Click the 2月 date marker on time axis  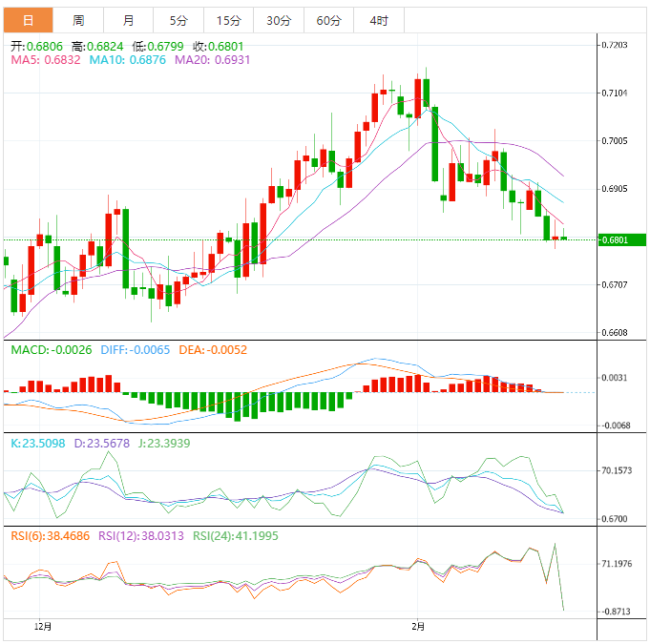418,627
